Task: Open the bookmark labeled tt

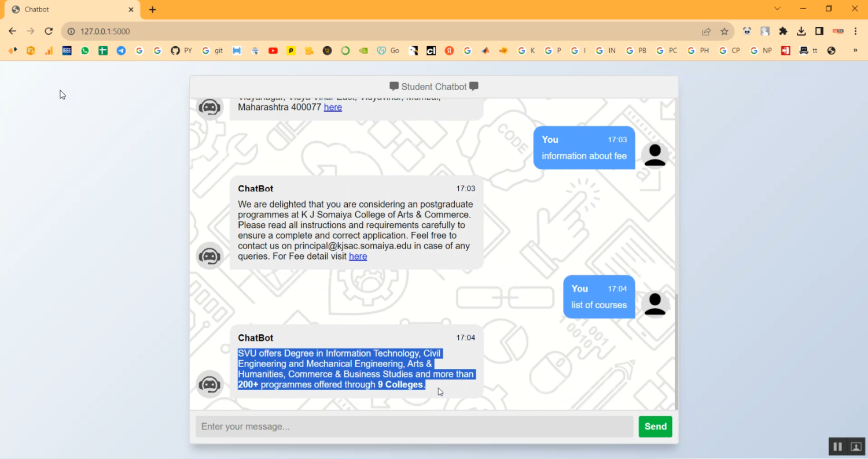Action: (x=808, y=51)
